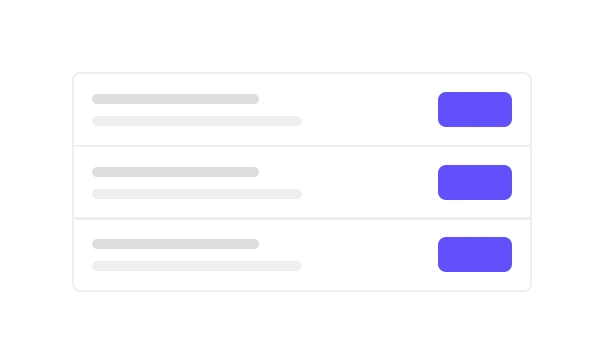Viewport: 604px width, 364px height.
Task: Select the empty gap before the third row's button
Action: (370, 255)
